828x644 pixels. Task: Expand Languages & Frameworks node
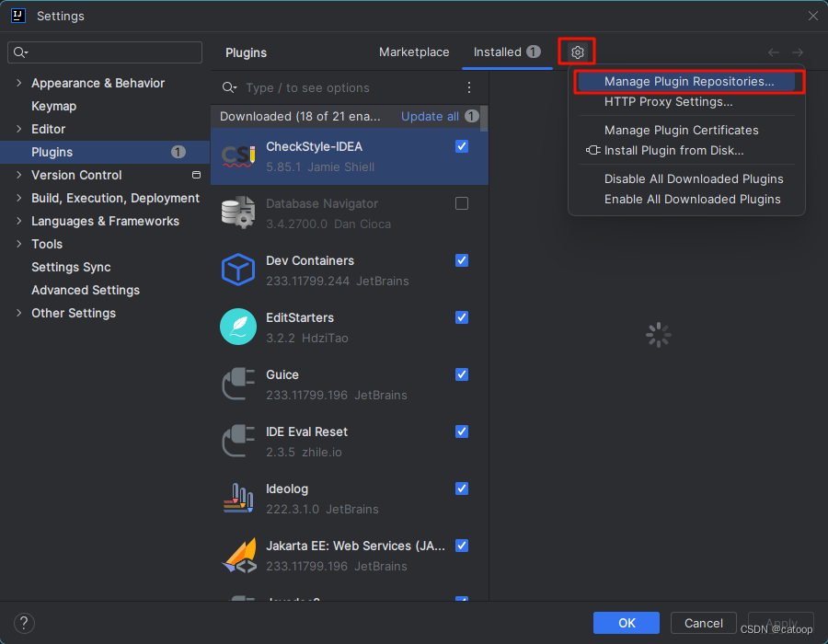tap(19, 221)
